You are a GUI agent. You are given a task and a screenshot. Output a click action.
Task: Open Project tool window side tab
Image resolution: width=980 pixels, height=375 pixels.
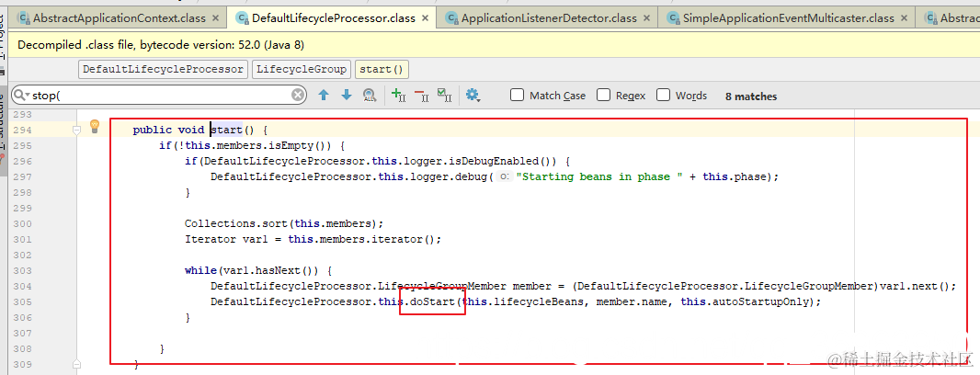point(3,38)
